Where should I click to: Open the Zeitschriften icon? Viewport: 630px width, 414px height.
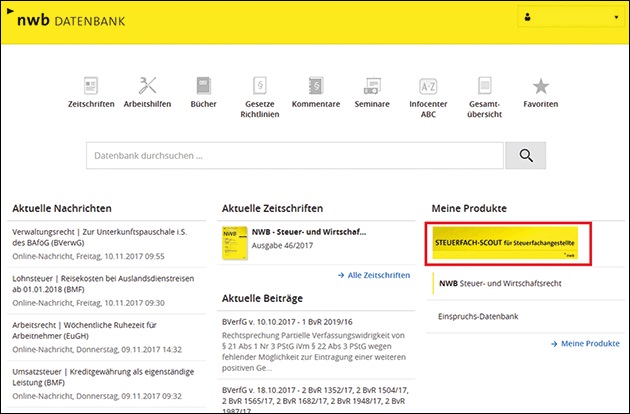90,86
